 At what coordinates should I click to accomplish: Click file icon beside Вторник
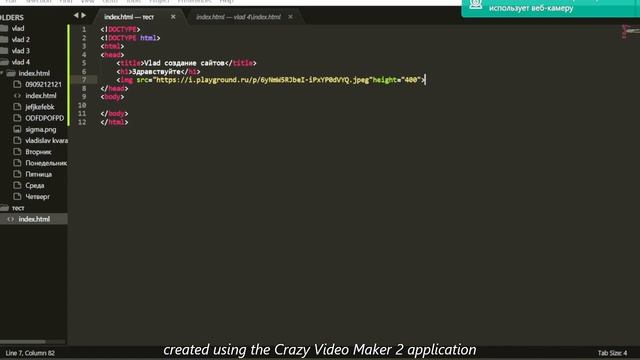click(17, 151)
